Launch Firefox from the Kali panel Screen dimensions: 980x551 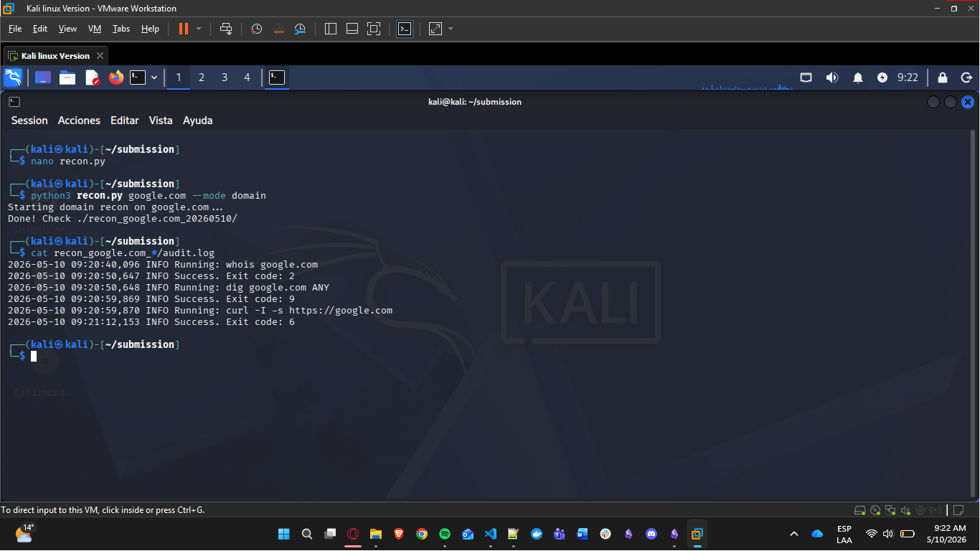pyautogui.click(x=116, y=77)
